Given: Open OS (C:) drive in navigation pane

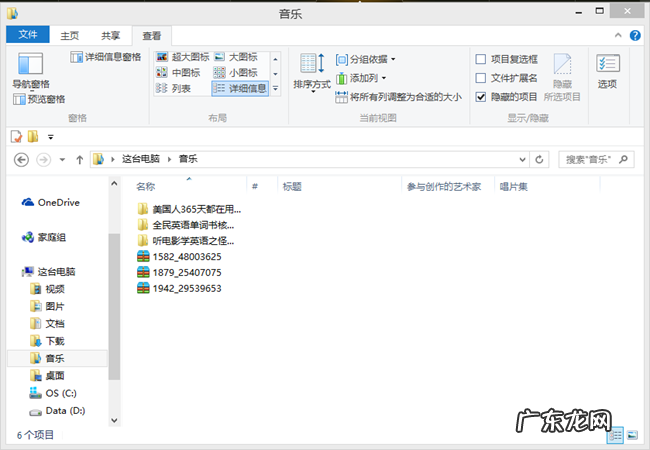Looking at the screenshot, I should [53, 393].
